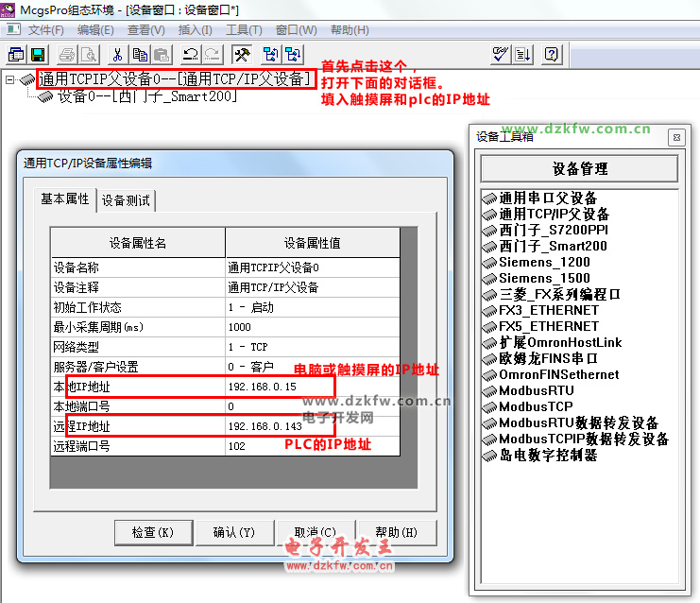Open the 查看(V) menu
The image size is (700, 603).
(x=146, y=30)
